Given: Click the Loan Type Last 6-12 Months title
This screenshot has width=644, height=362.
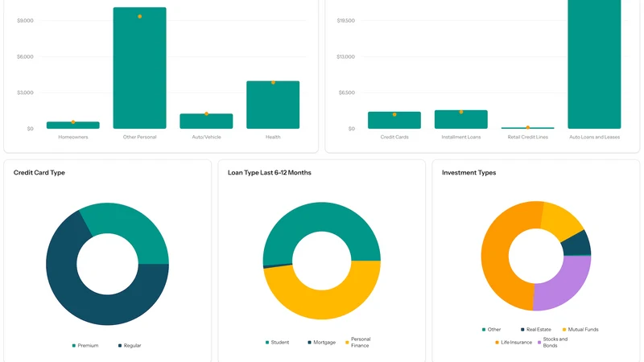Looking at the screenshot, I should click(270, 173).
